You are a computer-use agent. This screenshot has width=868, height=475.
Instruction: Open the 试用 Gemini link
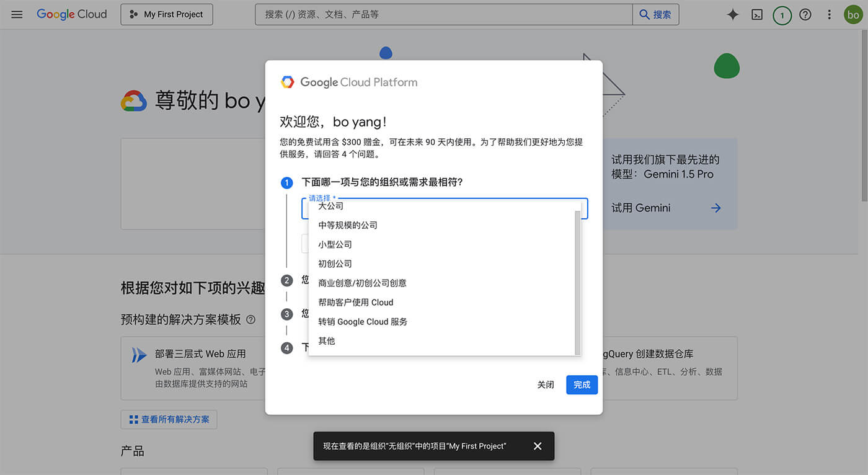(641, 208)
